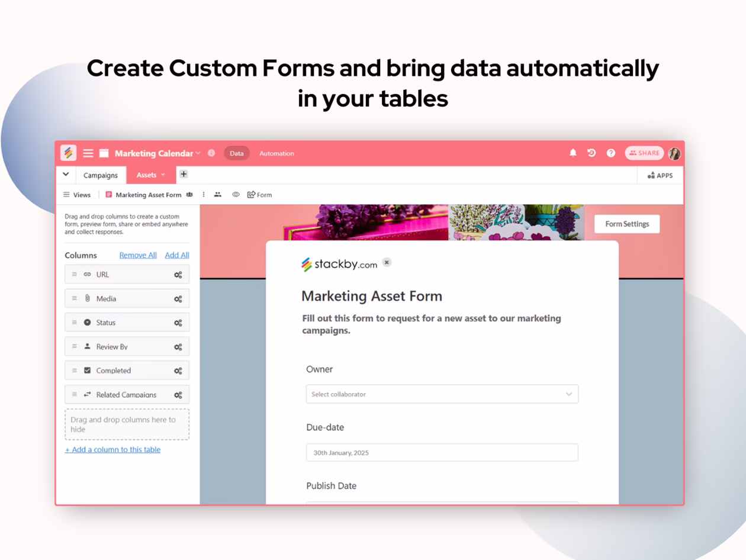Click the shared view people icon after form name

pyautogui.click(x=189, y=194)
